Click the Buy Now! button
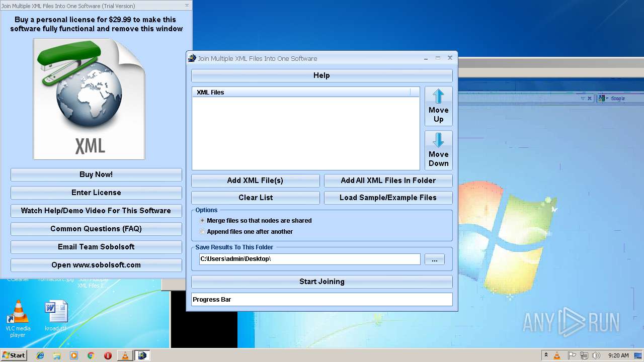The width and height of the screenshot is (644, 362). [96, 174]
